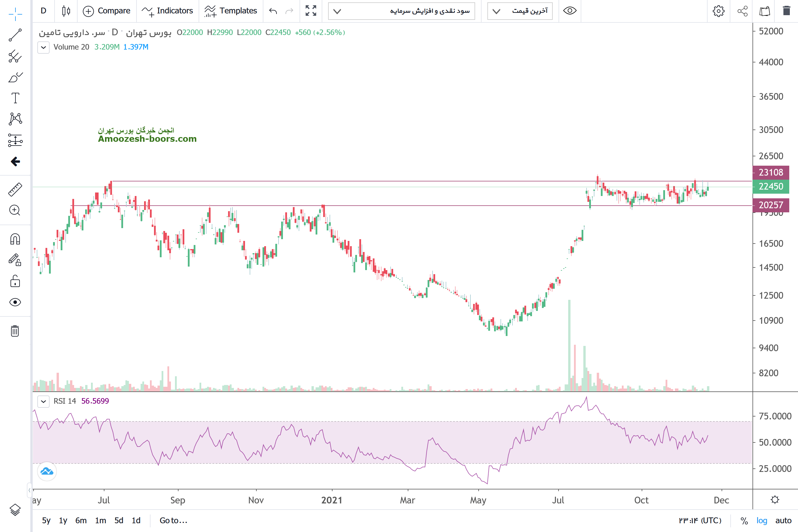
Task: Set the time range to 6m
Action: (81, 520)
